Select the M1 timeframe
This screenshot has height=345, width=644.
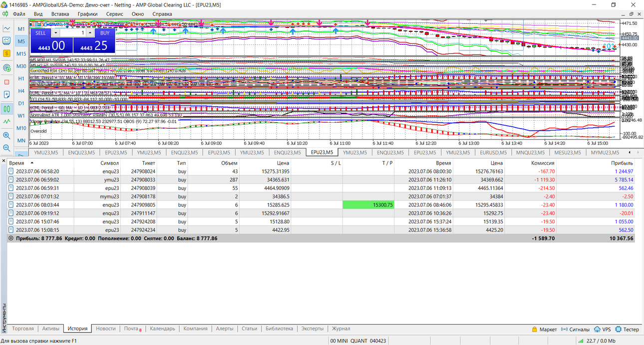[21, 29]
